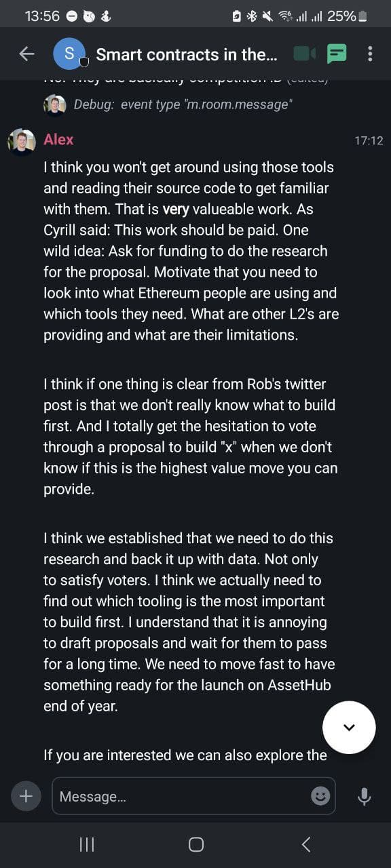Open the threads chat bubble icon
Screen dimensions: 391x868
pyautogui.click(x=337, y=54)
